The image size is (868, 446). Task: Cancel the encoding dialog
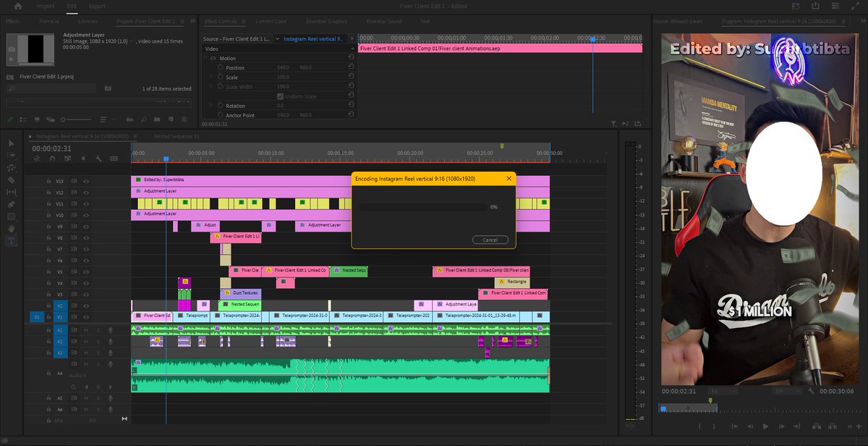(490, 240)
